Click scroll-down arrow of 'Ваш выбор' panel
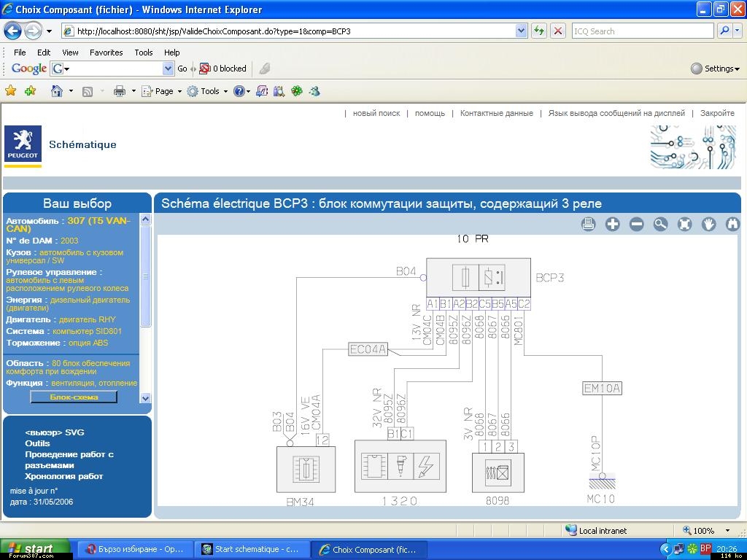747x560 pixels. pos(146,398)
